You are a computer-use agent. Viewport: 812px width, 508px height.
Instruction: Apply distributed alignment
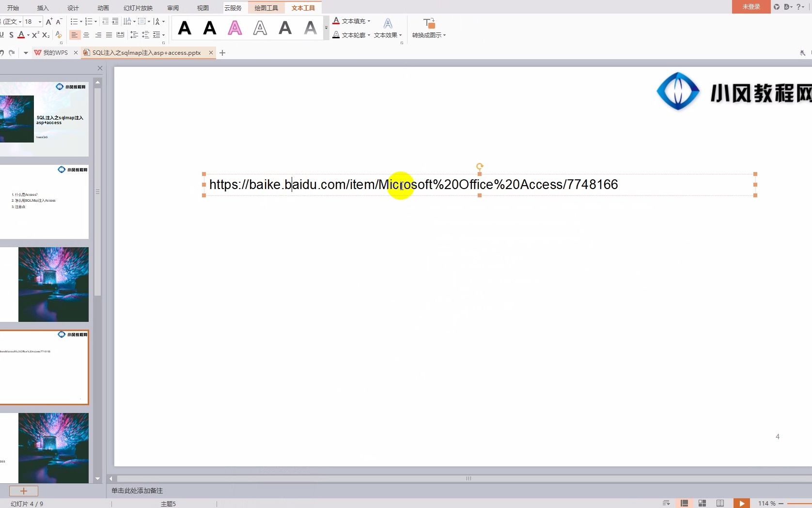(120, 35)
